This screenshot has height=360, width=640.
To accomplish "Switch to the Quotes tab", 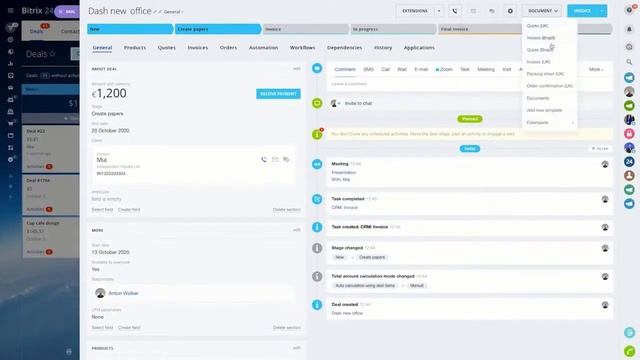I will pyautogui.click(x=167, y=48).
